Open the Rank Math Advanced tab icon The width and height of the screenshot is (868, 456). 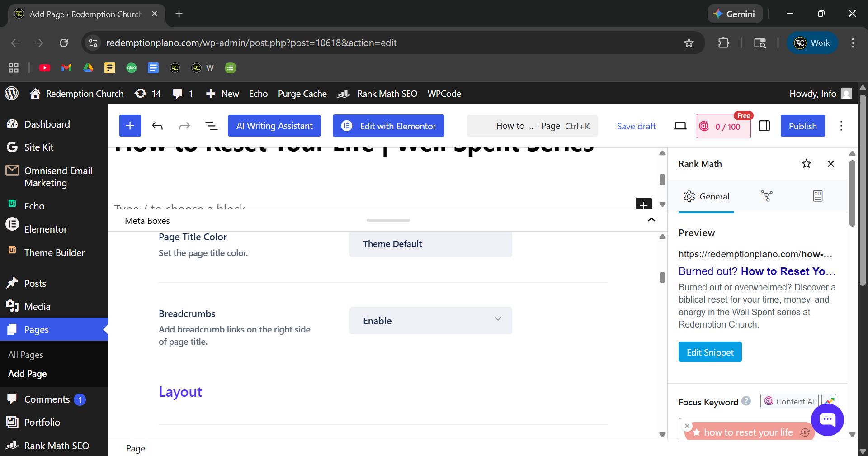coord(767,196)
